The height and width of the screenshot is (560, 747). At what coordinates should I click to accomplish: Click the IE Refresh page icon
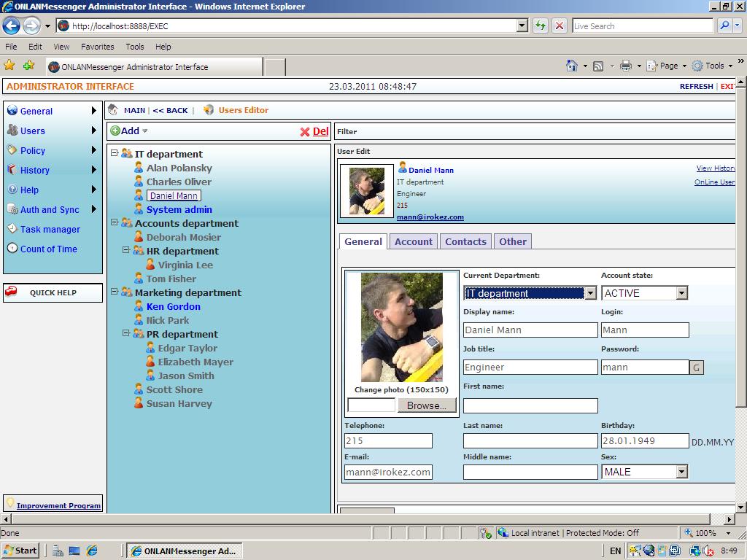click(x=541, y=26)
